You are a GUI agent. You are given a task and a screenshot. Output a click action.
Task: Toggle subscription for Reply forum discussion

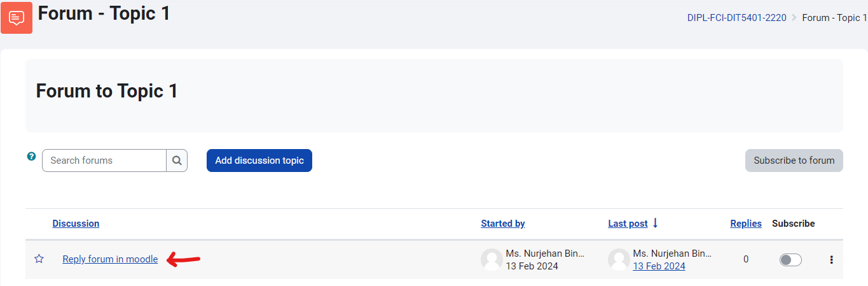point(790,259)
